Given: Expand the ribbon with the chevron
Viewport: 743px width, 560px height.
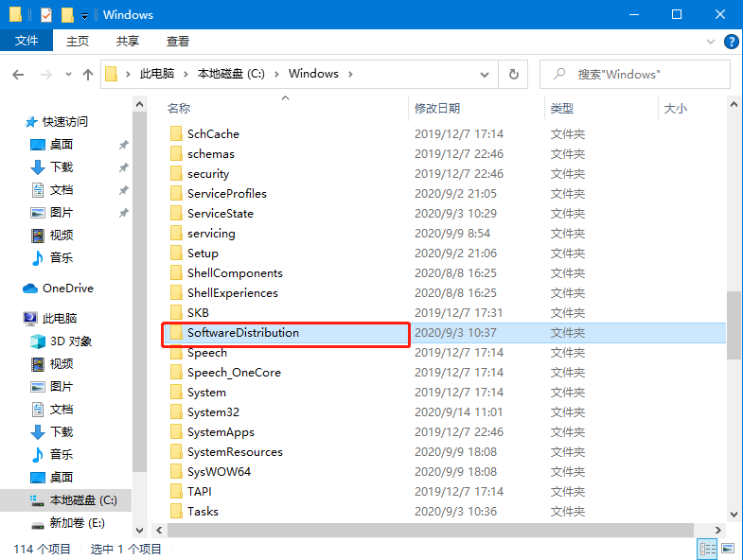Looking at the screenshot, I should pyautogui.click(x=710, y=42).
